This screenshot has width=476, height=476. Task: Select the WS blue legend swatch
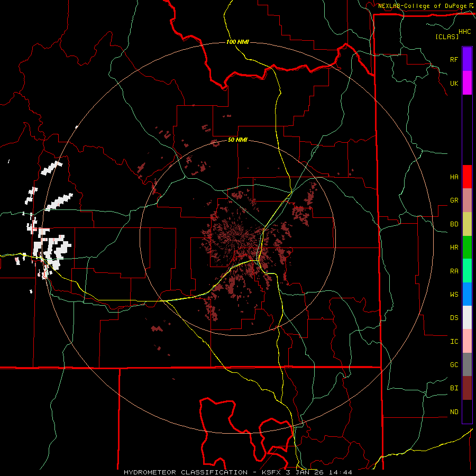point(467,294)
